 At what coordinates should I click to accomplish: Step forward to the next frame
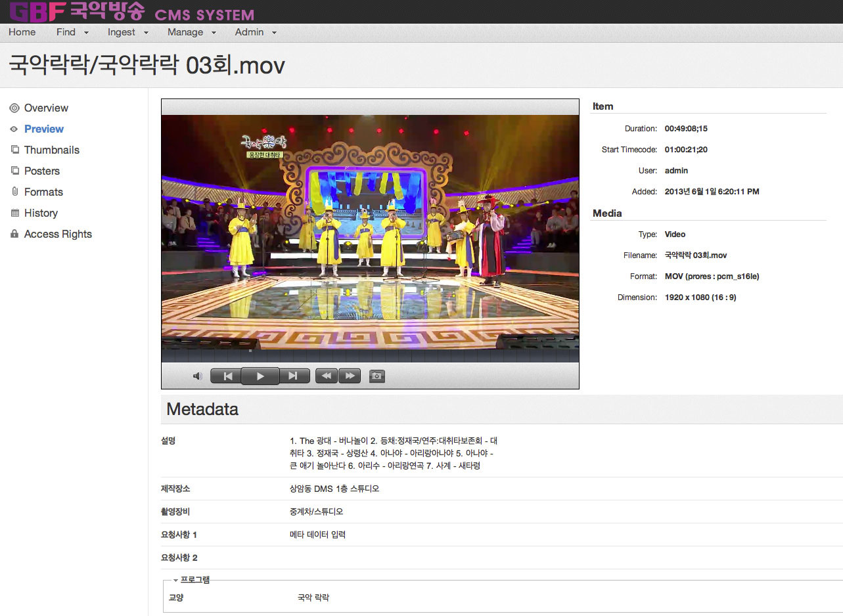pos(294,376)
